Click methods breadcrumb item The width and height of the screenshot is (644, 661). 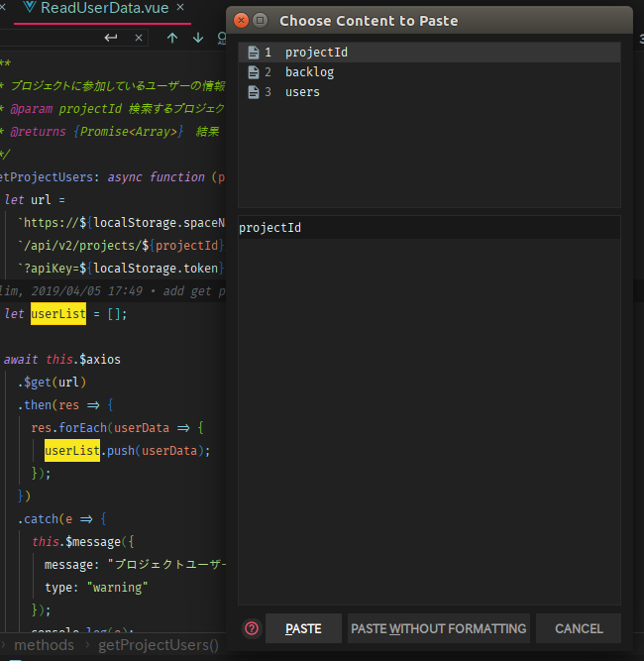tap(45, 645)
